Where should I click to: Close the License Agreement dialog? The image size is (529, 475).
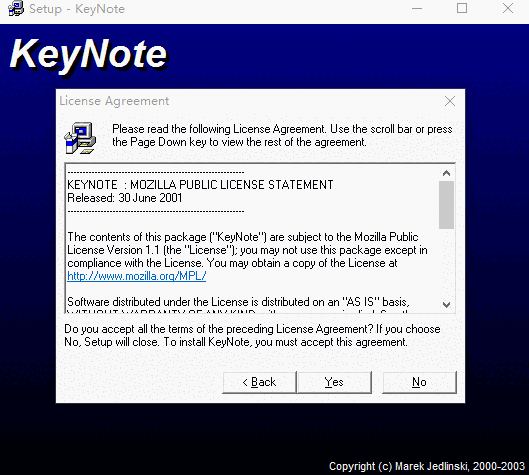click(x=450, y=101)
